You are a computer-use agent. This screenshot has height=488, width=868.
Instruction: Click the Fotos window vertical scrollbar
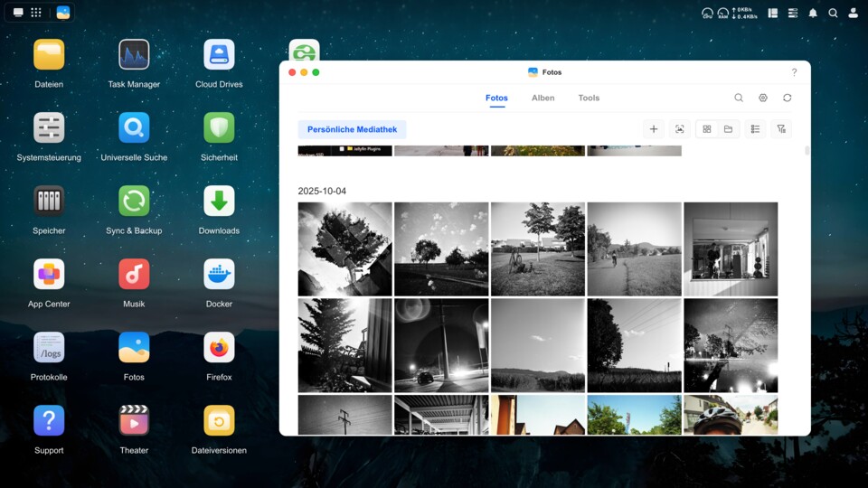[x=807, y=151]
